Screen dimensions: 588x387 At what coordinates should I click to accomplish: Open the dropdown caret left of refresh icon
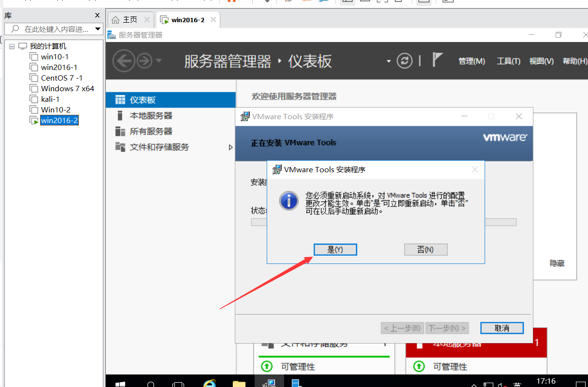pos(388,61)
